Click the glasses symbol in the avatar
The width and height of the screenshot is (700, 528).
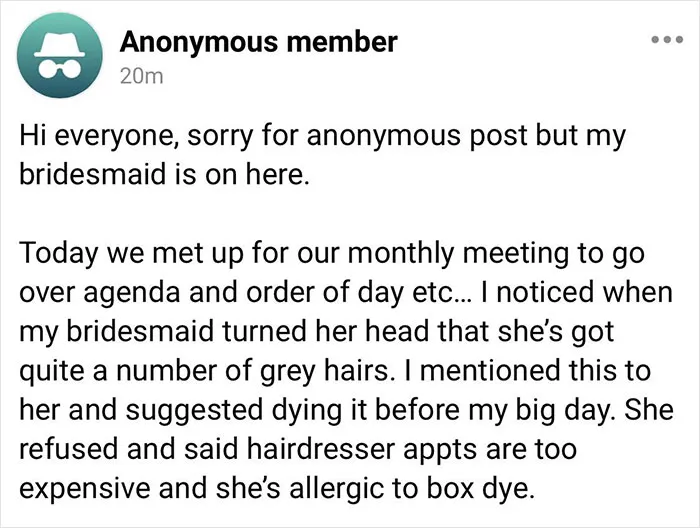60,68
